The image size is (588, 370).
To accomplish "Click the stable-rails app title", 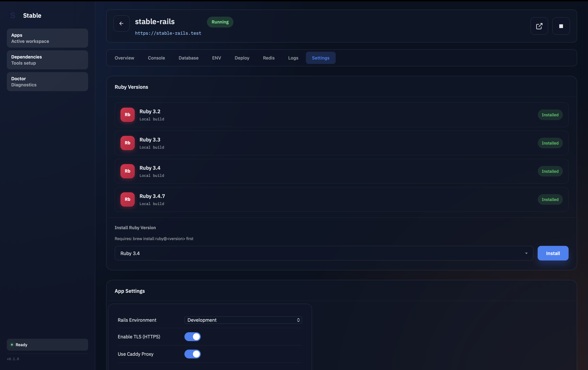I will pos(155,21).
